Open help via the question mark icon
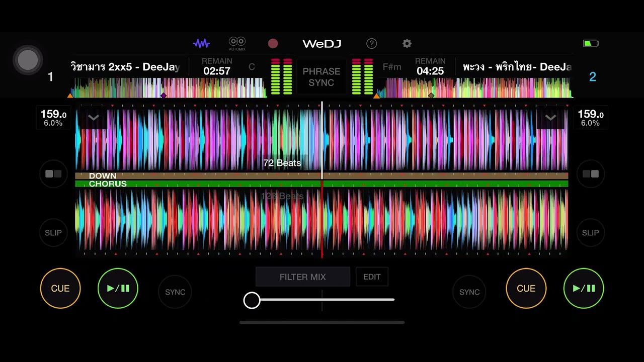Image resolution: width=644 pixels, height=362 pixels. coord(371,44)
